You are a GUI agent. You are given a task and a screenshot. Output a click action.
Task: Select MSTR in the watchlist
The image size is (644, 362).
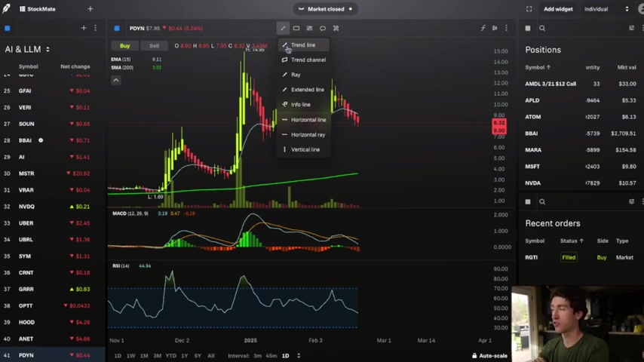53,173
